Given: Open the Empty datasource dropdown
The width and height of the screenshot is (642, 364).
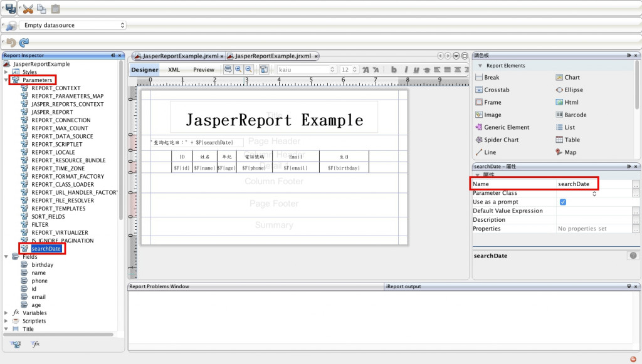Looking at the screenshot, I should [x=73, y=25].
